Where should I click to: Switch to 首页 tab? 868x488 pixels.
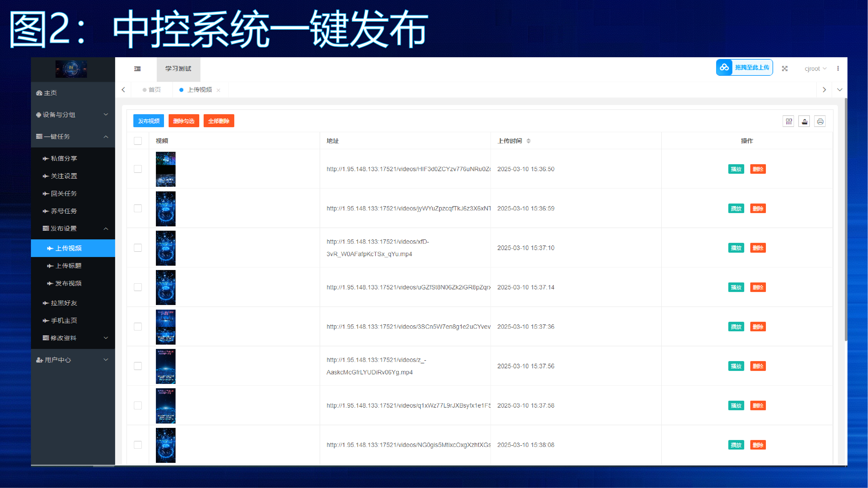pos(152,90)
